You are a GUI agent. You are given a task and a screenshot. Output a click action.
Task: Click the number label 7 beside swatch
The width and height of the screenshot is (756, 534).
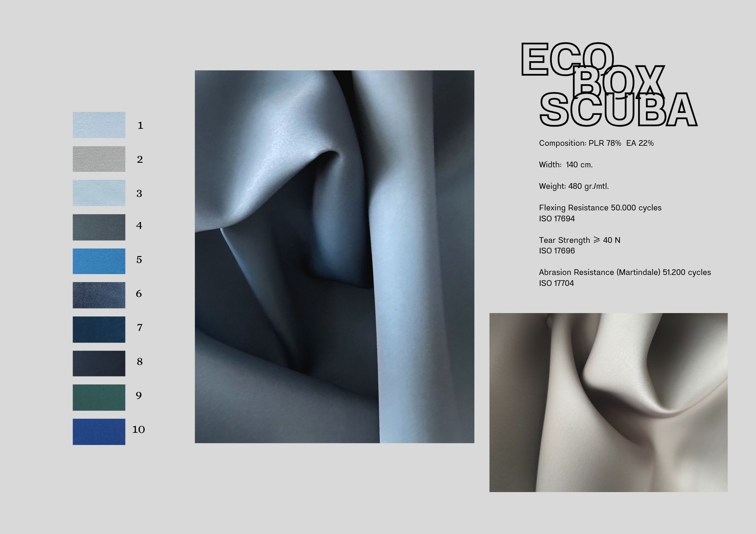click(139, 328)
